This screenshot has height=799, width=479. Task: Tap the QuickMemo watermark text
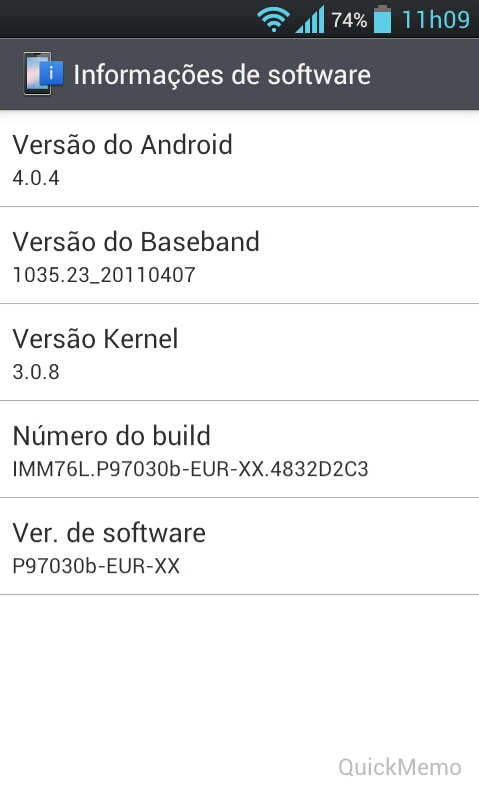(400, 767)
